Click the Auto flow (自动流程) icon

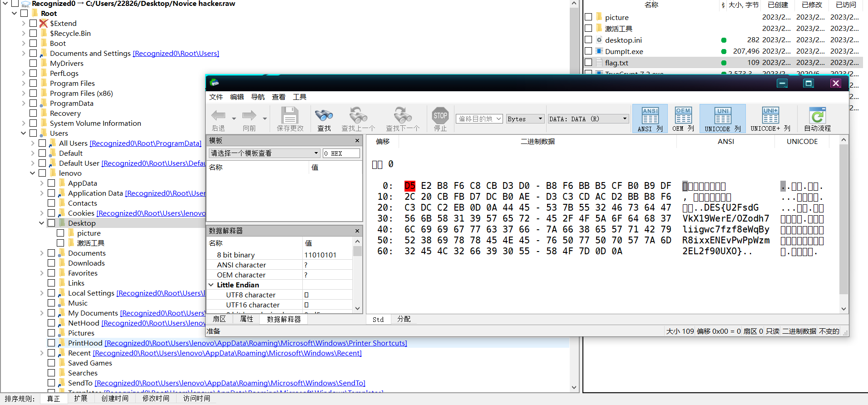point(818,116)
